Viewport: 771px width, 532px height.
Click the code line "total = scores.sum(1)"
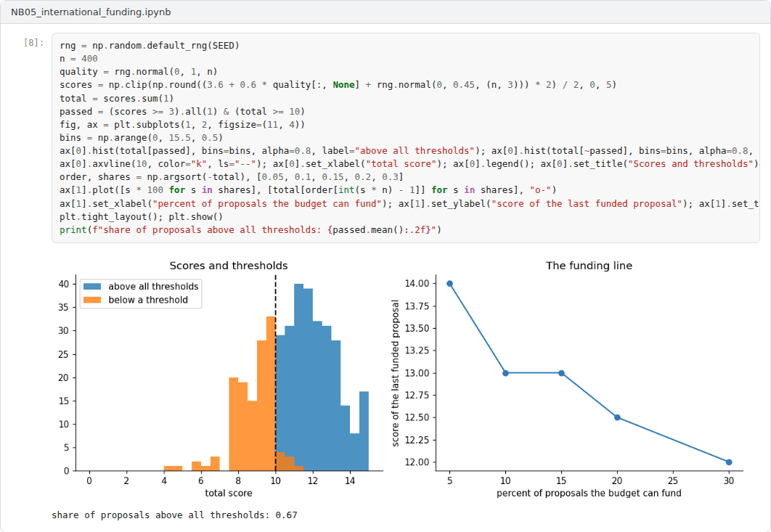[x=117, y=98]
